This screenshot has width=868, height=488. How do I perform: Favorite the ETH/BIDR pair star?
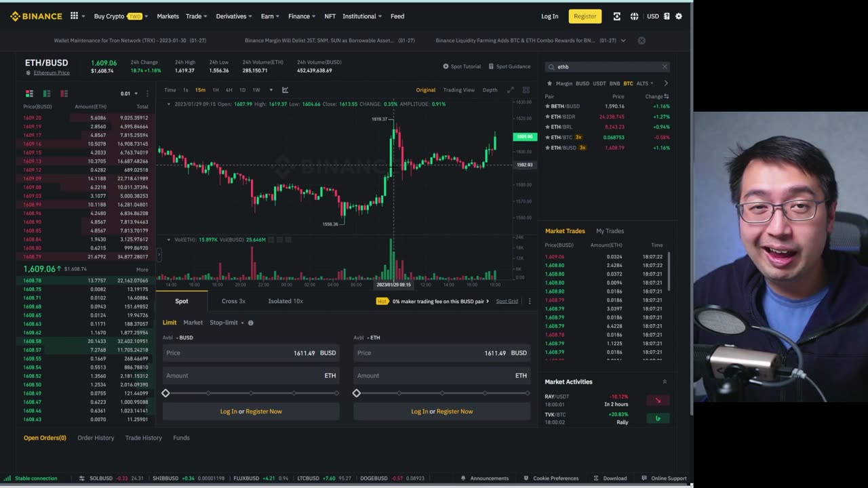(548, 117)
